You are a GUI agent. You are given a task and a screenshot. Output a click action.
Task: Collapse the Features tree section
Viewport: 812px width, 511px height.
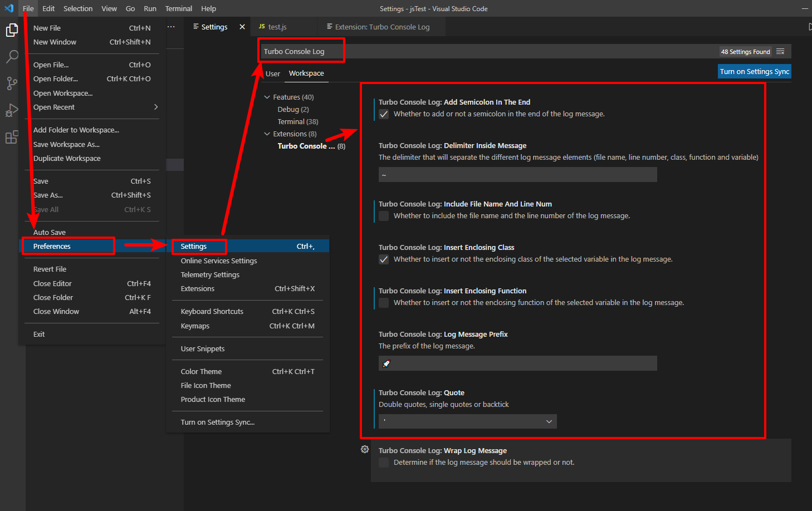(267, 97)
